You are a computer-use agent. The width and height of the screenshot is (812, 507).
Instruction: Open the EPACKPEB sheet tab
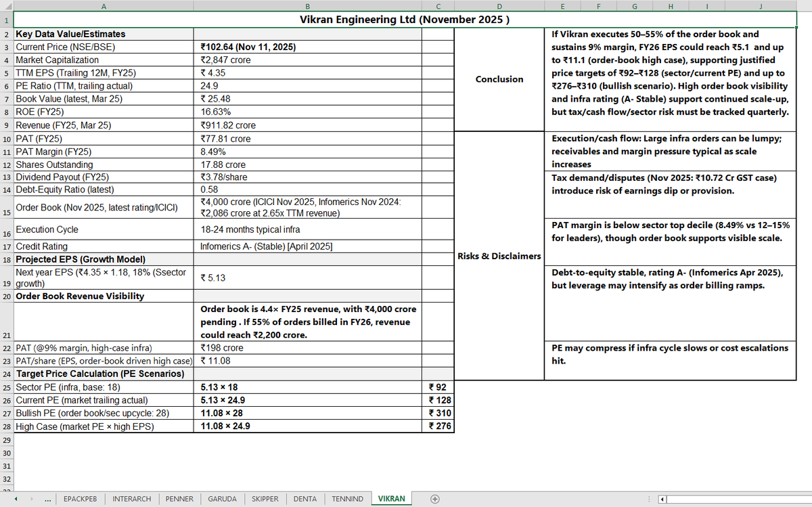click(80, 499)
